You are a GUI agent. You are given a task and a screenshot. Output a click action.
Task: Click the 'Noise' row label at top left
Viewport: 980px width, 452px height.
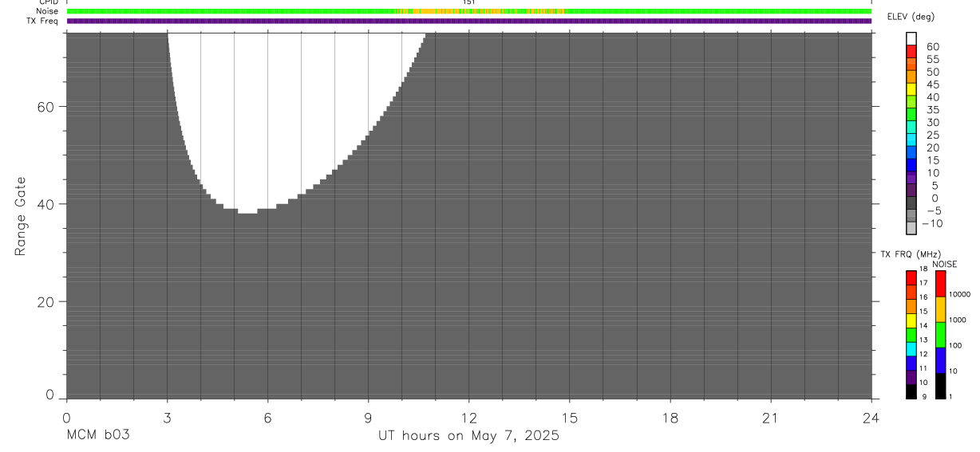point(47,12)
